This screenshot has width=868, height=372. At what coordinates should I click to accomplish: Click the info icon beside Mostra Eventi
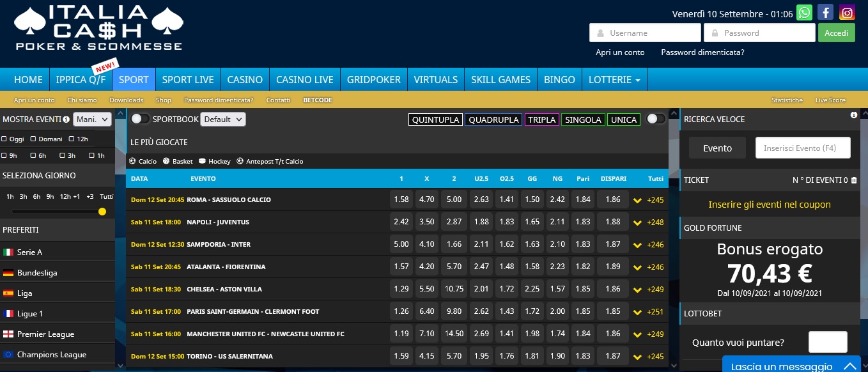[66, 120]
